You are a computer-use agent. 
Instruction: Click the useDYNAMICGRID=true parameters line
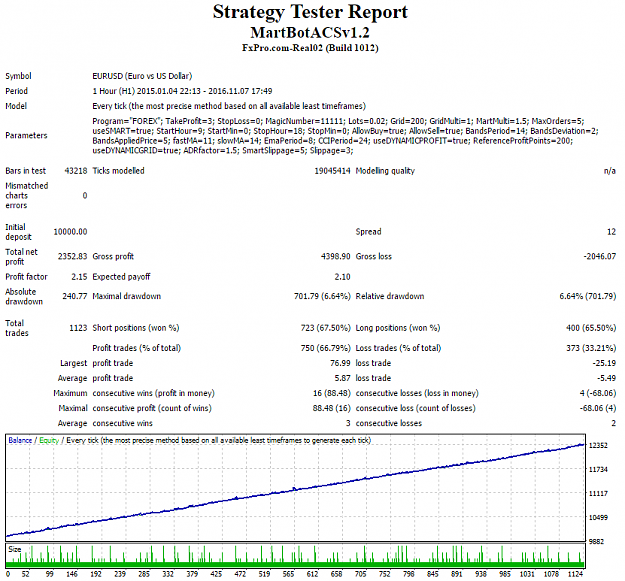(x=223, y=151)
